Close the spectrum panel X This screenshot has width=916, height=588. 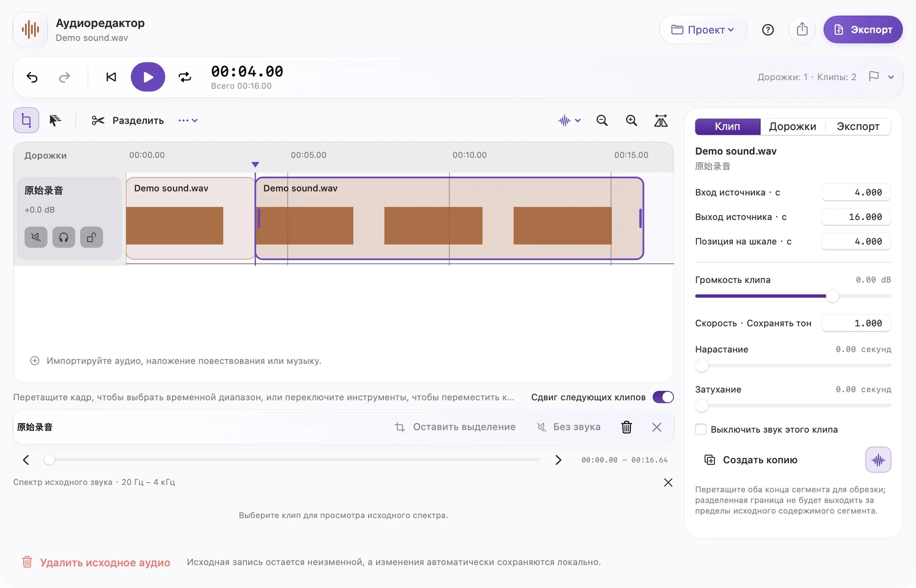click(x=668, y=483)
